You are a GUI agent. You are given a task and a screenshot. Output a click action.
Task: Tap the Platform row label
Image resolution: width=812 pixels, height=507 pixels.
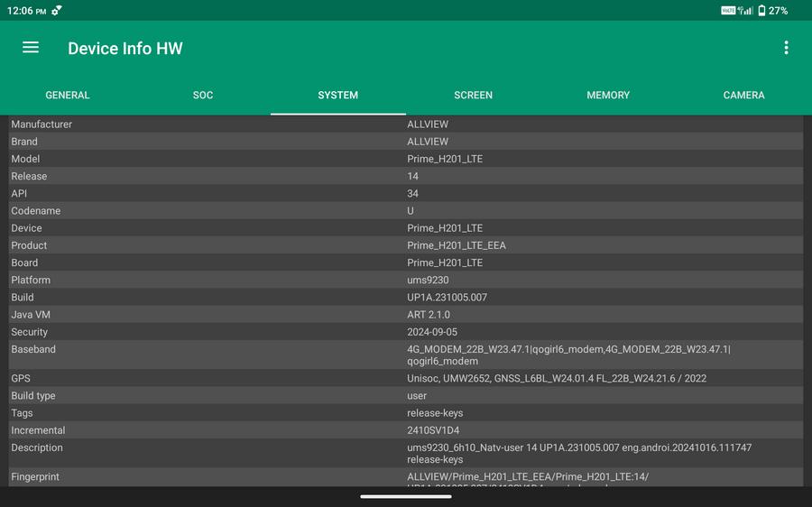click(31, 281)
